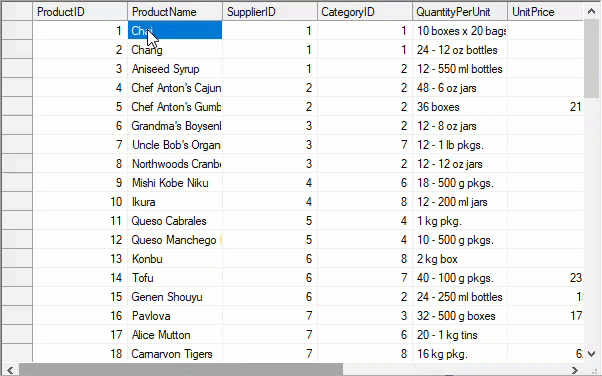602x376 pixels.
Task: Click the horizontal scrollbar left arrow
Action: 10,370
